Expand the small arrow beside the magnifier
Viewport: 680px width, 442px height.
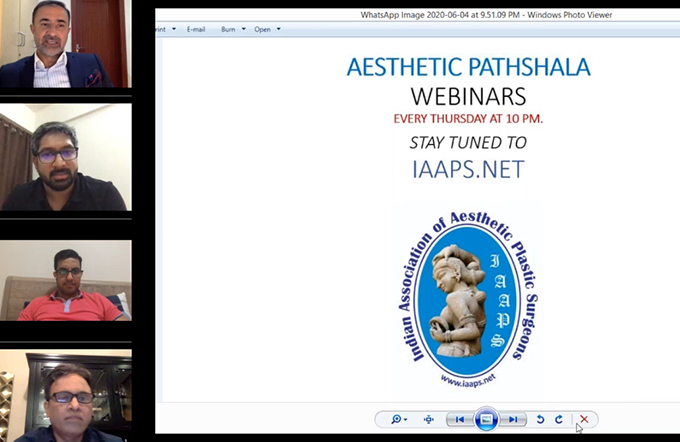click(405, 420)
